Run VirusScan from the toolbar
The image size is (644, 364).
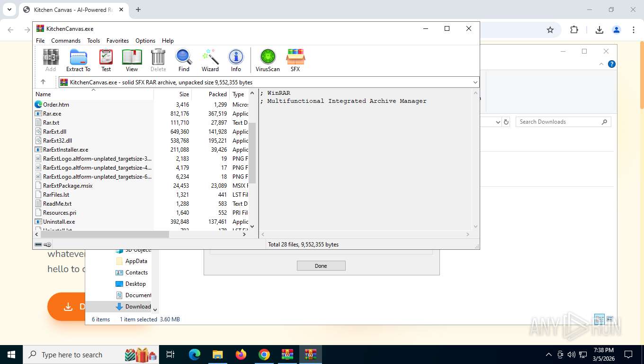pos(268,60)
